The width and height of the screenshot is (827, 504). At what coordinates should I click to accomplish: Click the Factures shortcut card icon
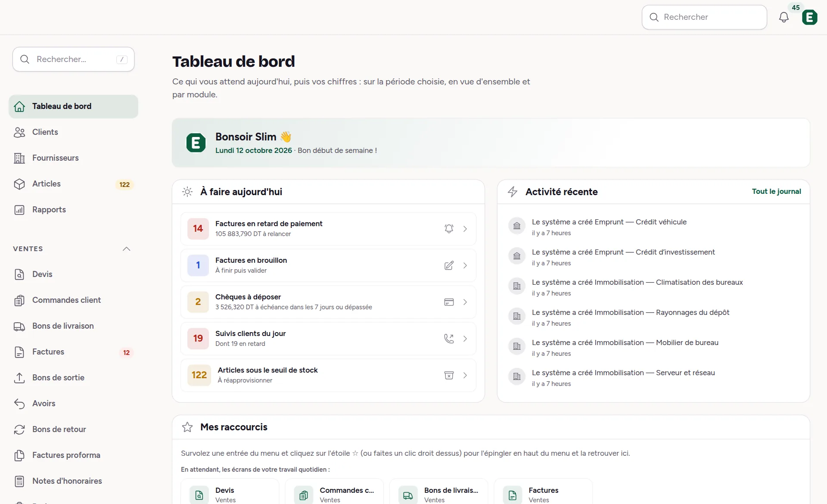tap(513, 495)
